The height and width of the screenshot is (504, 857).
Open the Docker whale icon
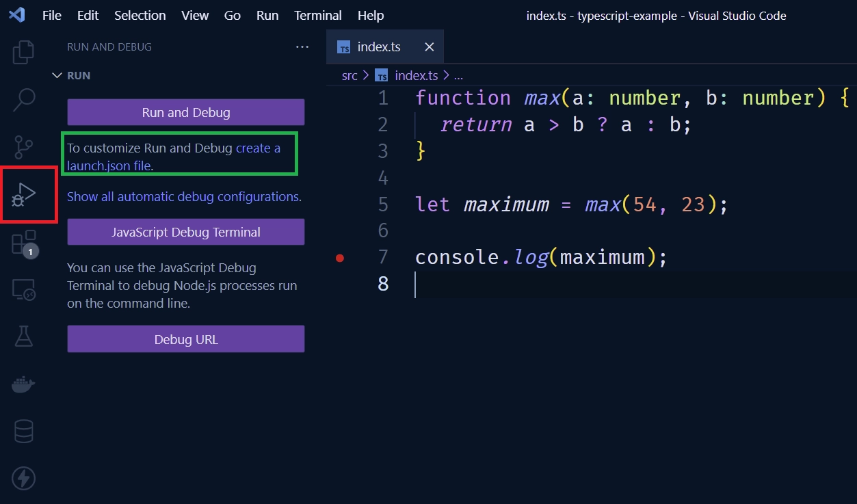(x=24, y=384)
